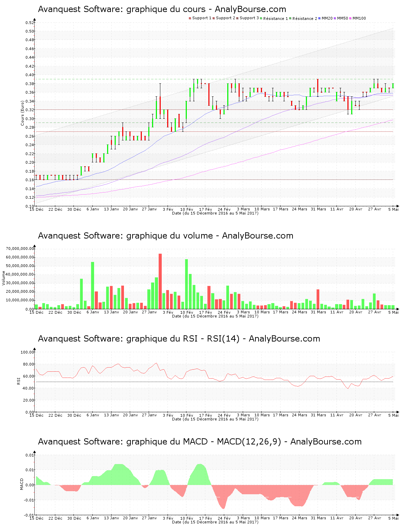Click the tall green volume bar above 10 Fév

[x=186, y=284]
